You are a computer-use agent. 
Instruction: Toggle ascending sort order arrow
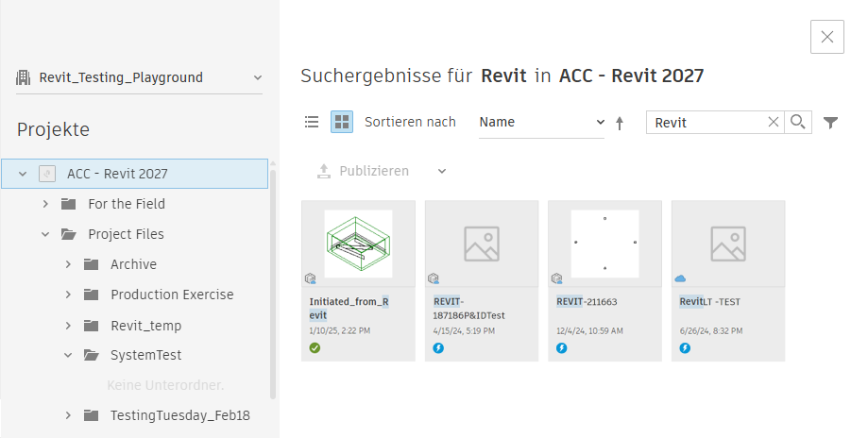click(620, 123)
